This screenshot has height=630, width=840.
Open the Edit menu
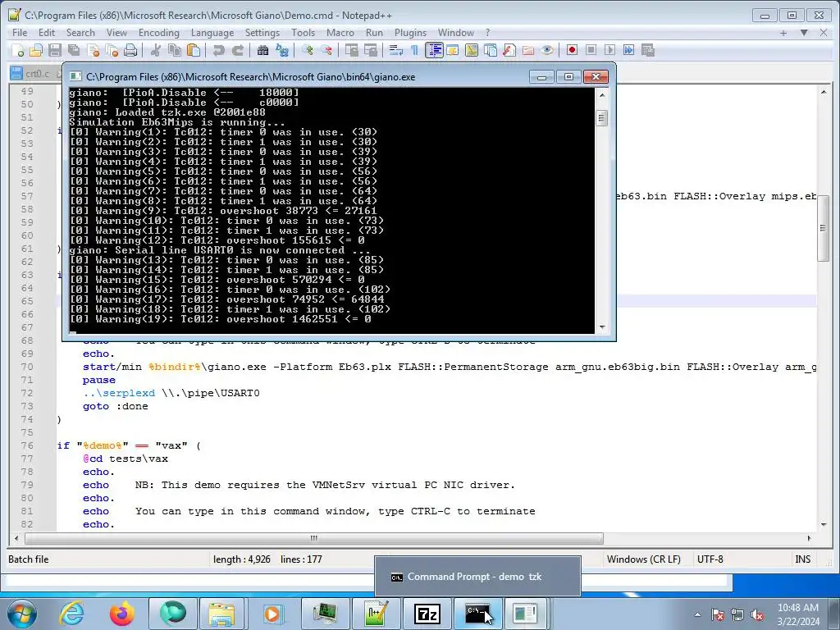coord(47,33)
